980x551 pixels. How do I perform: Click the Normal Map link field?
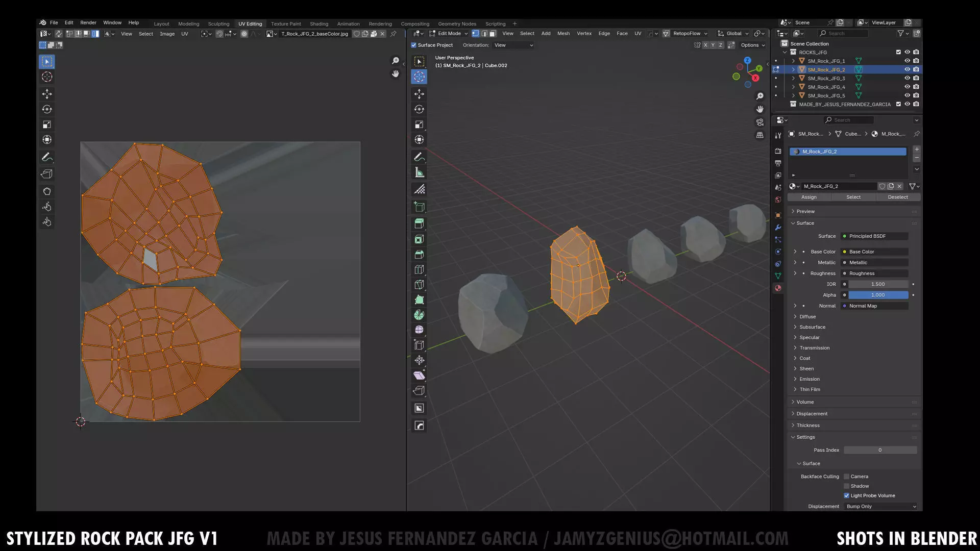pos(875,306)
